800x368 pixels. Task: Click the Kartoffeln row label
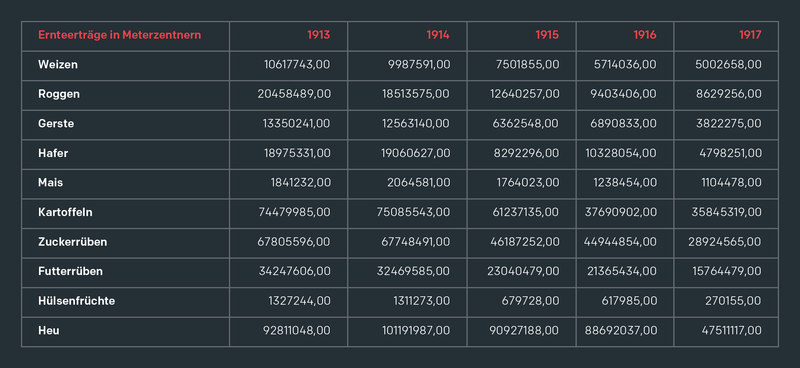(65, 212)
